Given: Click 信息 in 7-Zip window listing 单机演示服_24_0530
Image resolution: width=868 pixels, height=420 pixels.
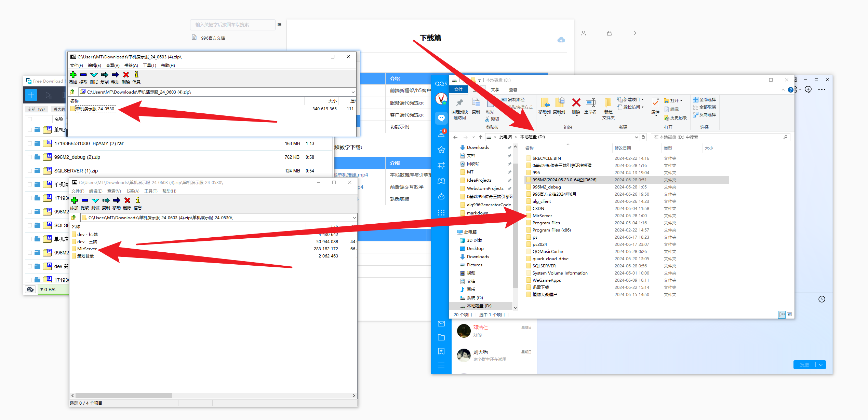Looking at the screenshot, I should click(x=136, y=78).
